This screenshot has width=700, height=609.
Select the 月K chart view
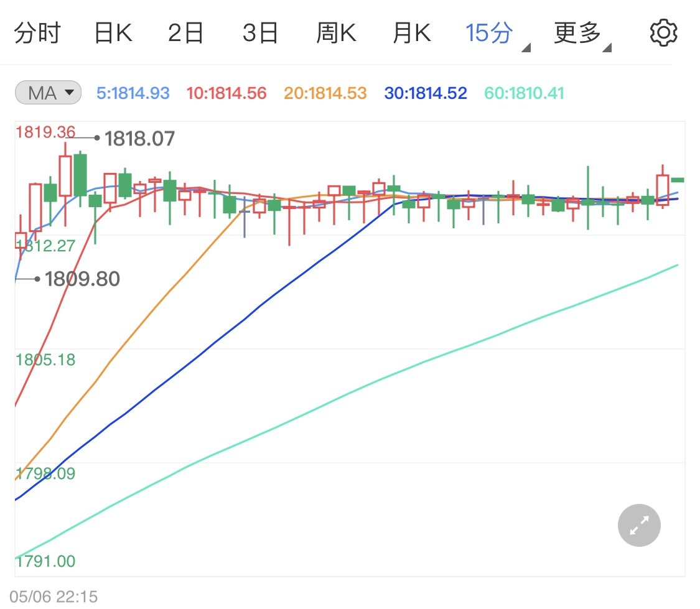pyautogui.click(x=411, y=32)
